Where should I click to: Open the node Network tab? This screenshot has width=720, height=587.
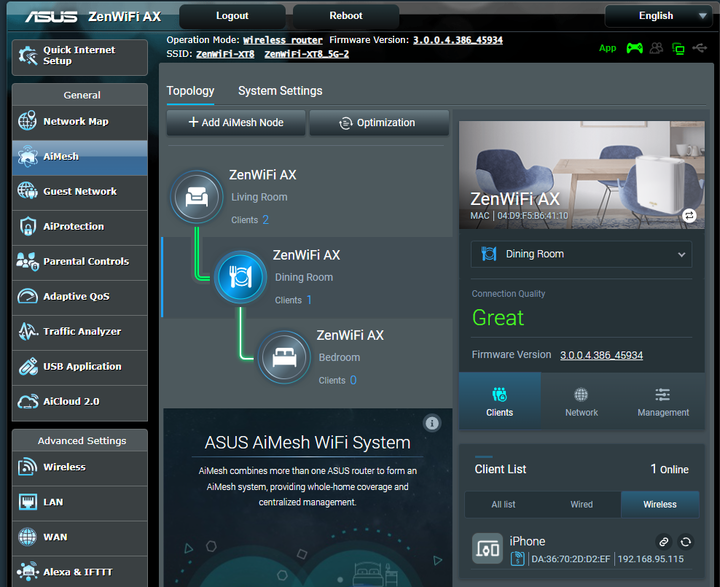581,401
